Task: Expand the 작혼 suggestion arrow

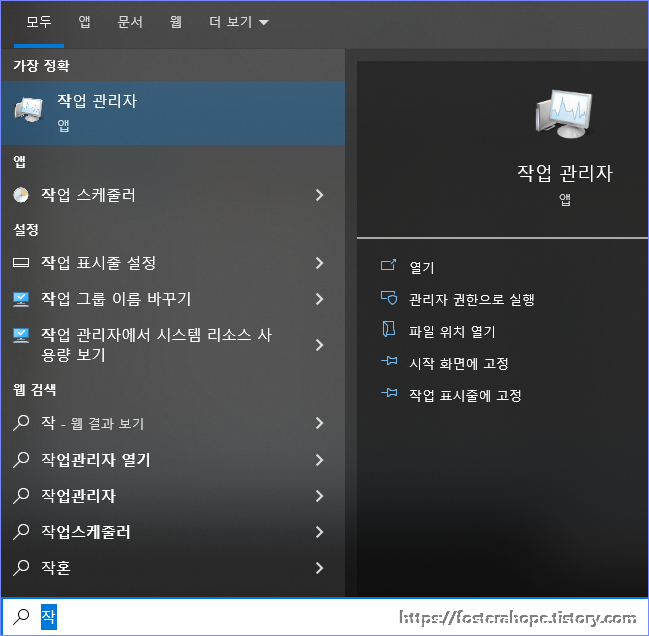Action: (x=319, y=568)
